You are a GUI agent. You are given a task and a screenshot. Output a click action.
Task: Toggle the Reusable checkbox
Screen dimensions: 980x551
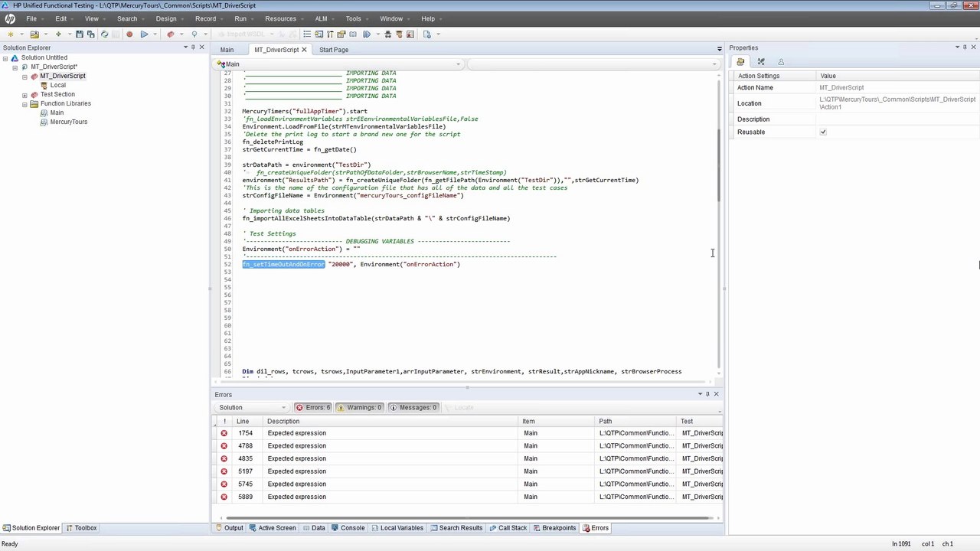click(823, 132)
